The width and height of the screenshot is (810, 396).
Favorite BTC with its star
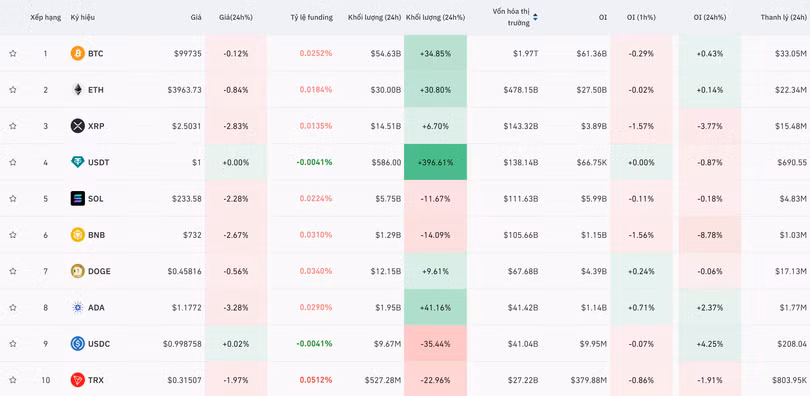pyautogui.click(x=13, y=53)
